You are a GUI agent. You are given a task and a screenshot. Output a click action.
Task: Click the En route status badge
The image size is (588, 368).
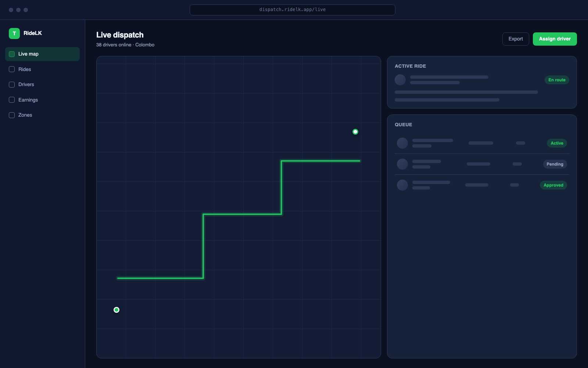point(557,80)
